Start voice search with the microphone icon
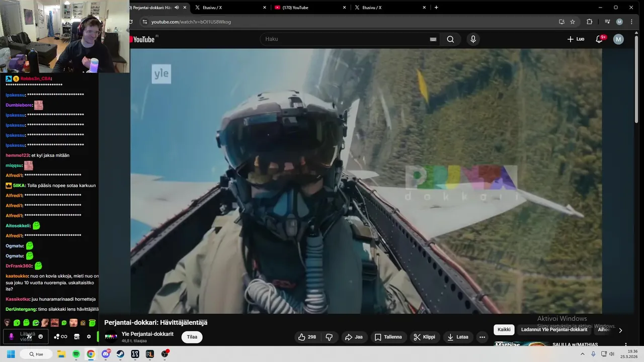This screenshot has width=644, height=362. point(473,39)
